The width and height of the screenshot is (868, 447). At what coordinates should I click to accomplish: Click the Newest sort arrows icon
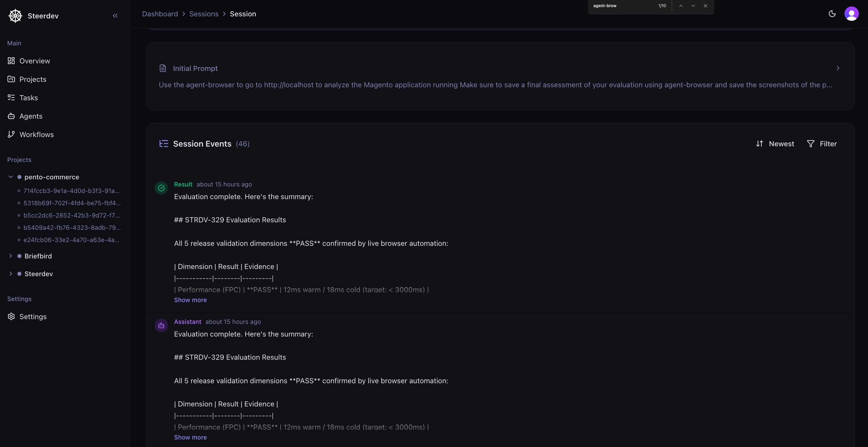point(760,144)
